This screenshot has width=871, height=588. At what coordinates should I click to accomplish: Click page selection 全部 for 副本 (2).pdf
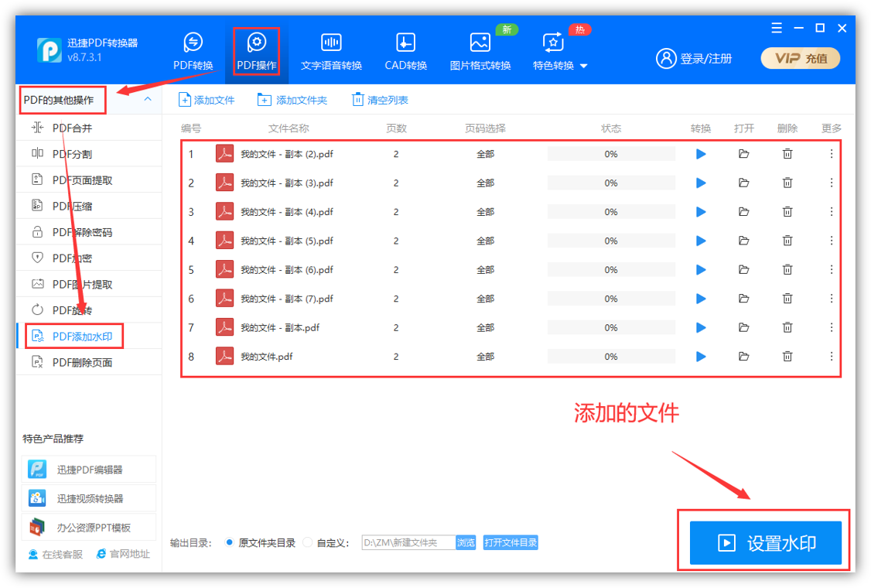point(485,154)
